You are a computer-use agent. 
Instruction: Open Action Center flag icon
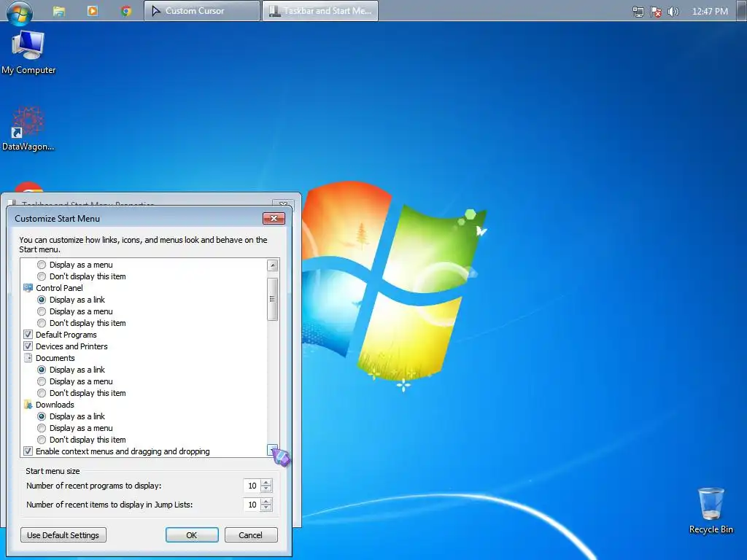(656, 12)
